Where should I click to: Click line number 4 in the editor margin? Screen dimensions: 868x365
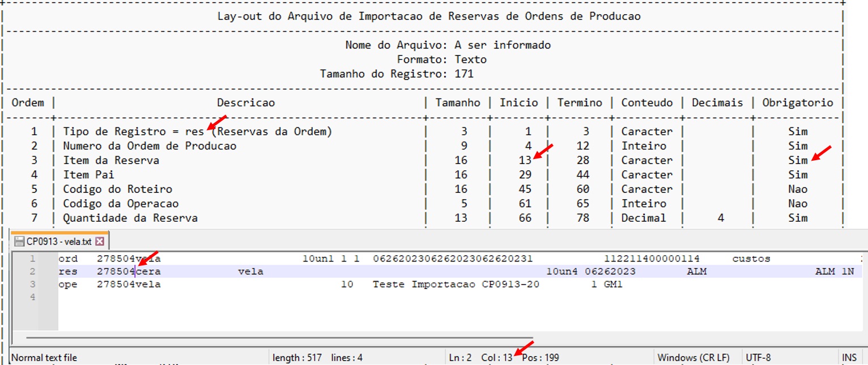(x=33, y=297)
